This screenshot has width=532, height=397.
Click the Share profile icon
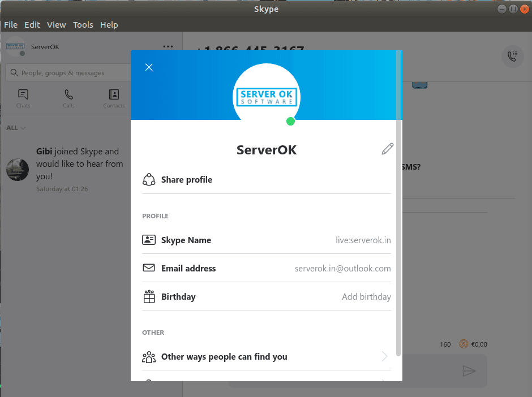tap(148, 179)
